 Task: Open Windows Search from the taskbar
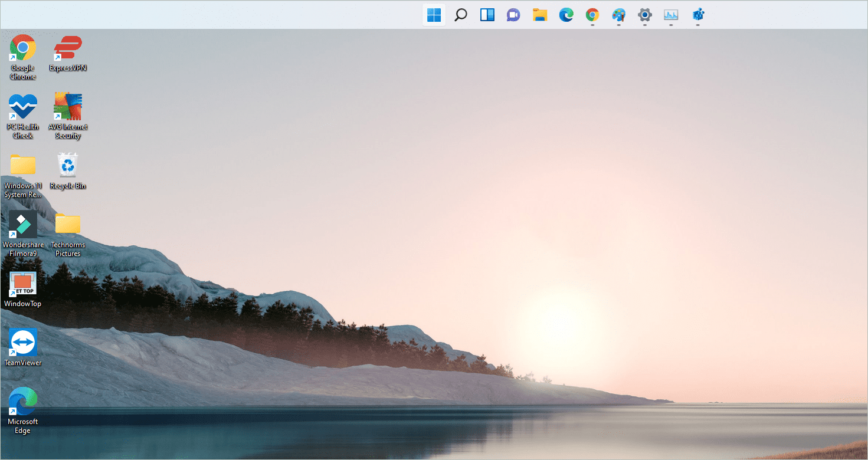[x=461, y=15]
